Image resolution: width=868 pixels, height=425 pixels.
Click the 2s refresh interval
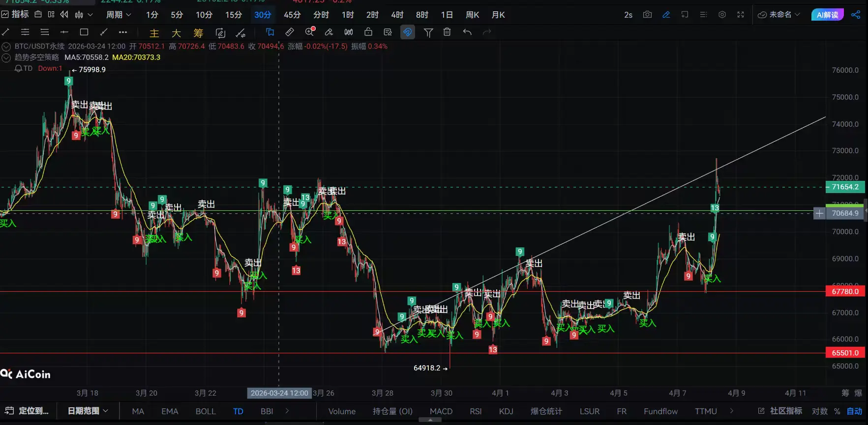click(628, 15)
